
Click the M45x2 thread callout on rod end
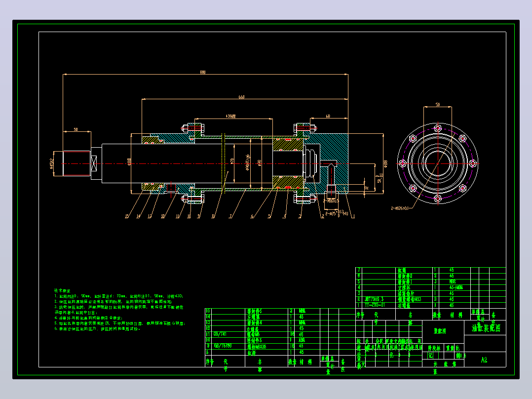pos(51,163)
